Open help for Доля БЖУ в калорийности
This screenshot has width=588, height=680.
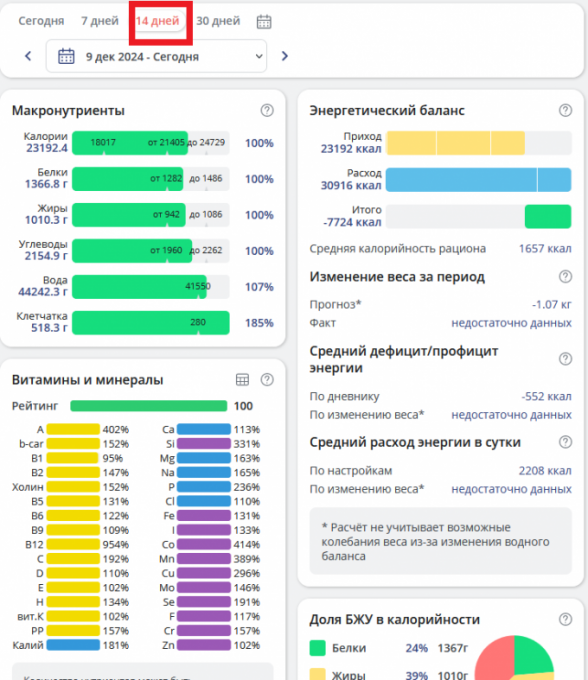(x=565, y=619)
